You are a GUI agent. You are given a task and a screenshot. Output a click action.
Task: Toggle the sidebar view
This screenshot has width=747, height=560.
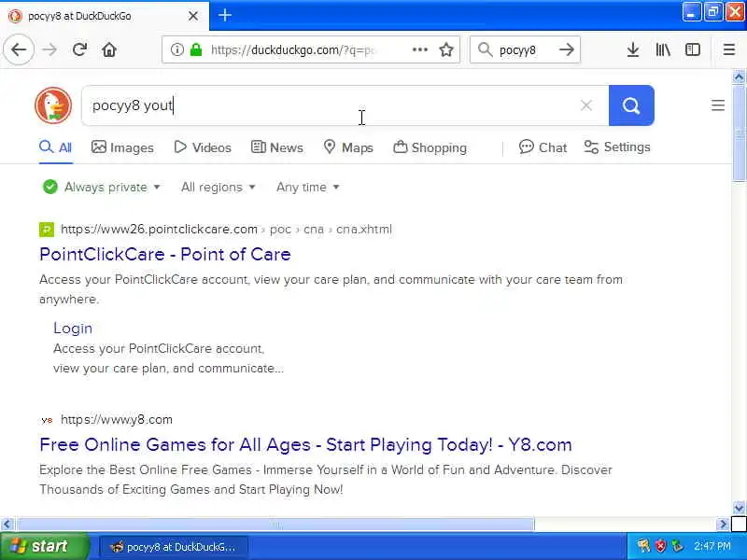(x=693, y=49)
